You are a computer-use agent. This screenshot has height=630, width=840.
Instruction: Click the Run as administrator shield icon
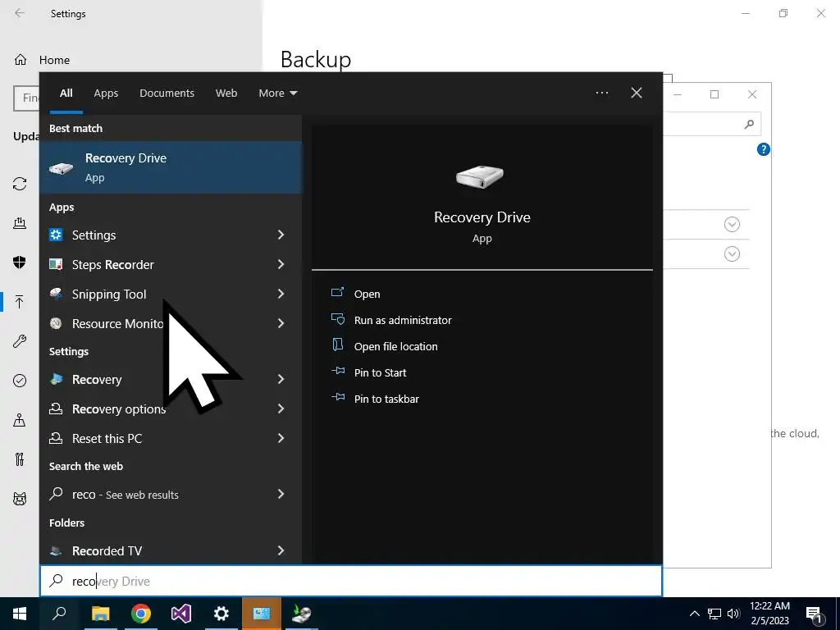tap(337, 319)
